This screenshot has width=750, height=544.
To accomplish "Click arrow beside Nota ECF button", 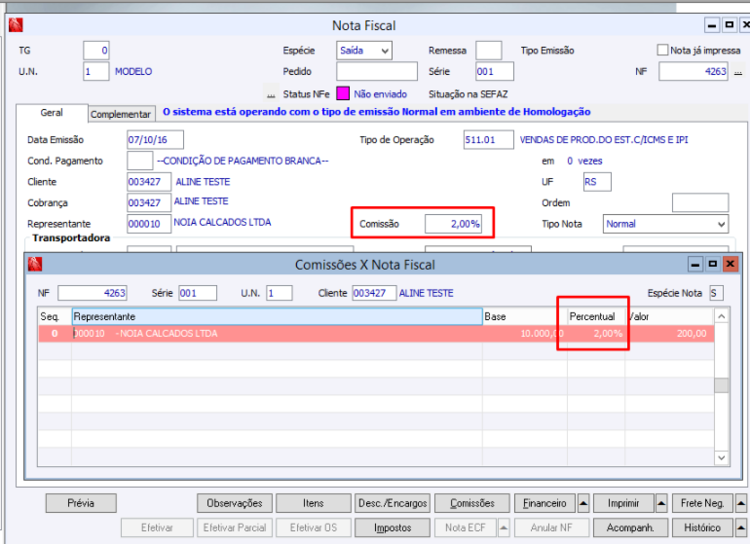I will tap(504, 528).
